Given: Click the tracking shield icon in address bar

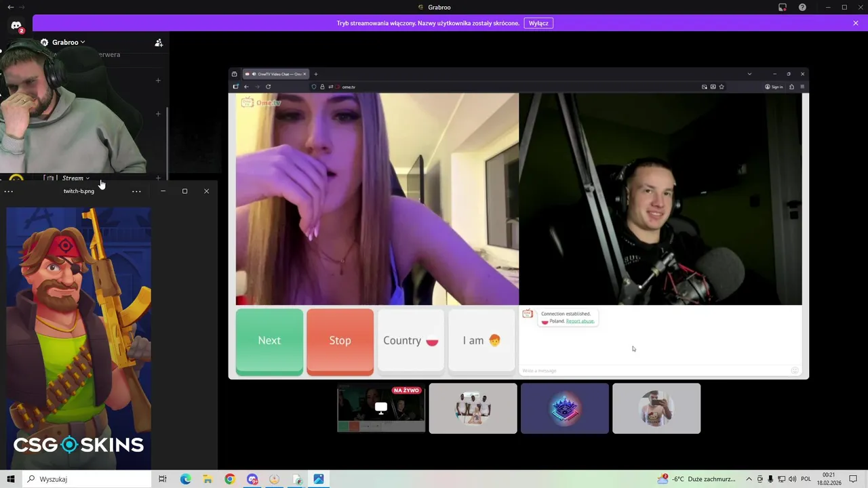Looking at the screenshot, I should (x=314, y=87).
